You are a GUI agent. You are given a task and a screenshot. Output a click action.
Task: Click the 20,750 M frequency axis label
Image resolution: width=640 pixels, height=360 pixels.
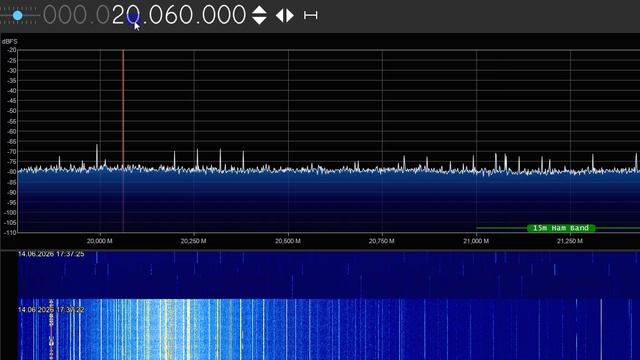[x=382, y=241]
